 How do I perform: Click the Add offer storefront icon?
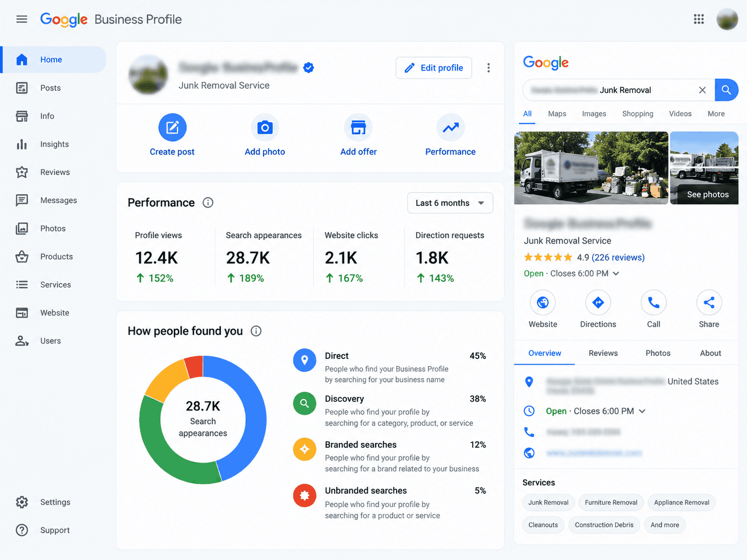click(x=359, y=127)
